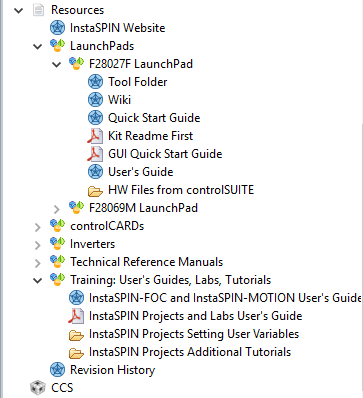This screenshot has height=398, width=363.
Task: Select the F28069M LaunchPad label
Action: coord(143,208)
